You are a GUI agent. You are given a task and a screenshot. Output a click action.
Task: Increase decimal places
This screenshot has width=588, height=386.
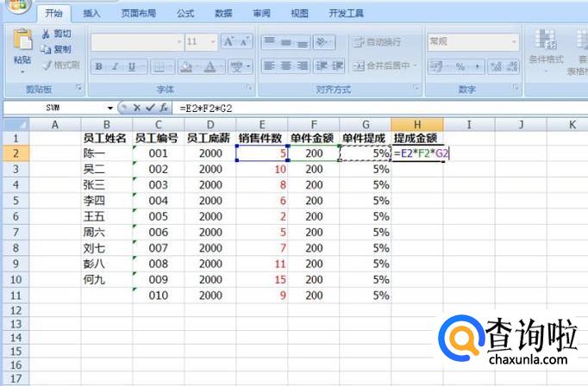point(496,66)
